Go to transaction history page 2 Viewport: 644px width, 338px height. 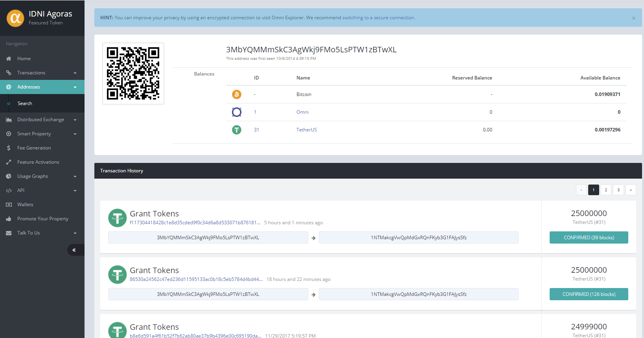[x=606, y=190]
